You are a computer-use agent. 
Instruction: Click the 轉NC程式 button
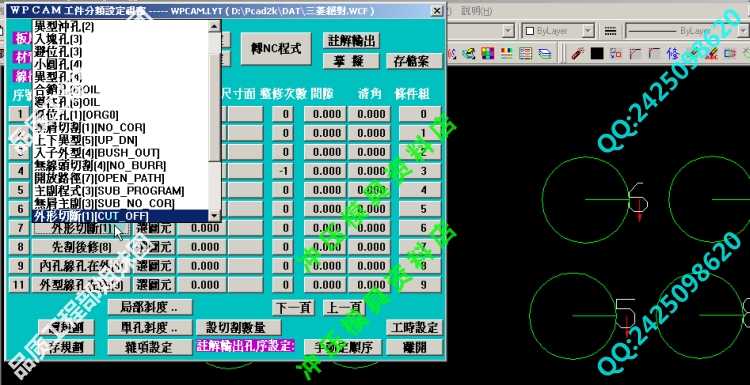[x=276, y=48]
